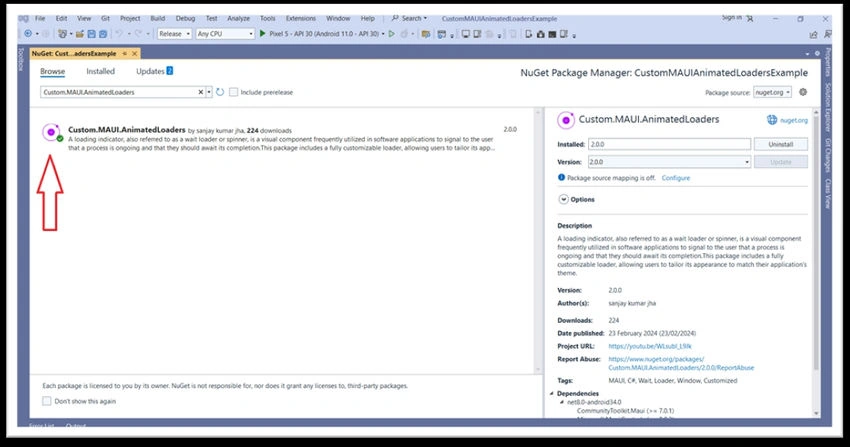Open the Edit menu
This screenshot has height=447, width=850.
coord(61,18)
